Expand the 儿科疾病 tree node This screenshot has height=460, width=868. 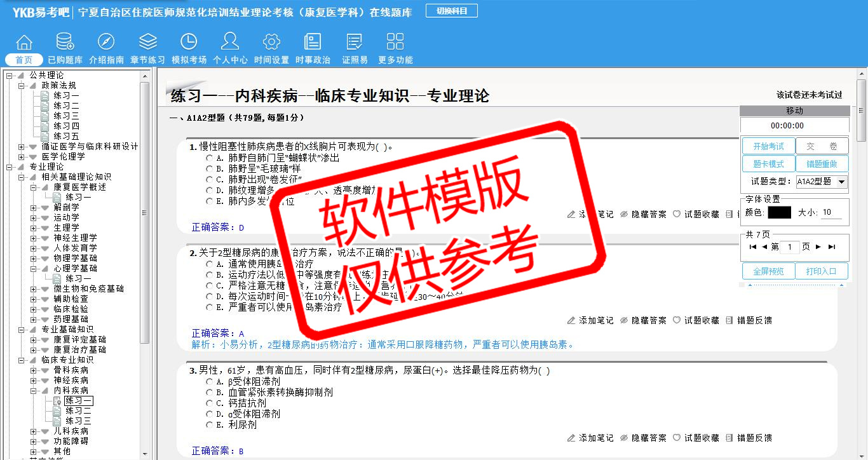pos(34,431)
